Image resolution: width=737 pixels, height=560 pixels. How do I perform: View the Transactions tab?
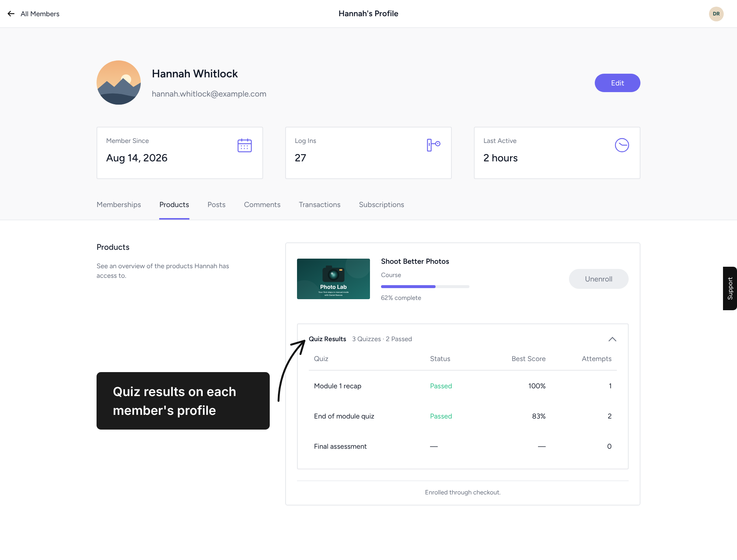319,204
